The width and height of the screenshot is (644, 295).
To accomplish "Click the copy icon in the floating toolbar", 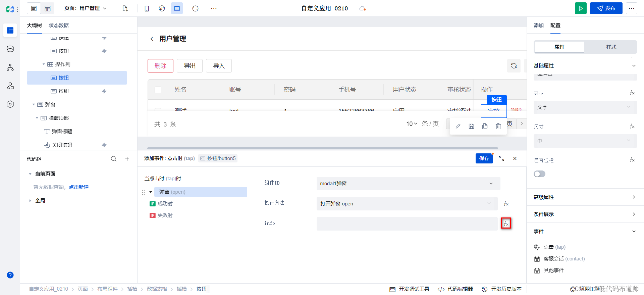I will click(485, 126).
